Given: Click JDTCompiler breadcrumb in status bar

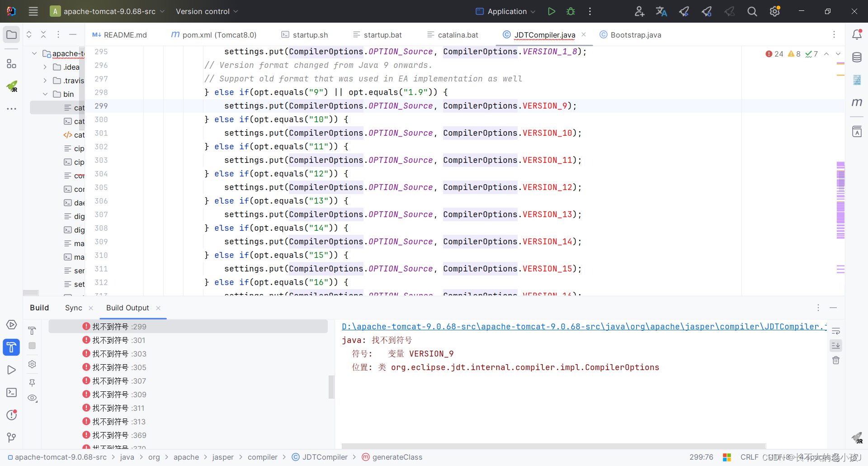Looking at the screenshot, I should tap(320, 457).
